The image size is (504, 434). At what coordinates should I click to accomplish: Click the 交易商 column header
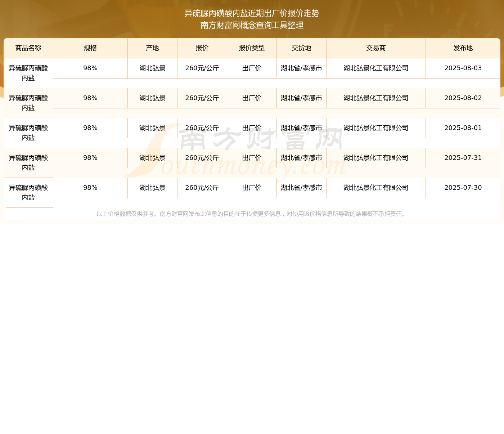[376, 48]
